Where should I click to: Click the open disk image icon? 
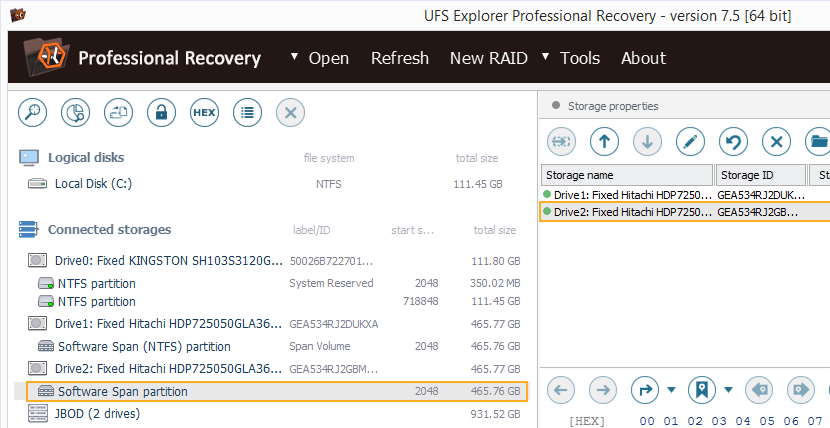(x=119, y=113)
